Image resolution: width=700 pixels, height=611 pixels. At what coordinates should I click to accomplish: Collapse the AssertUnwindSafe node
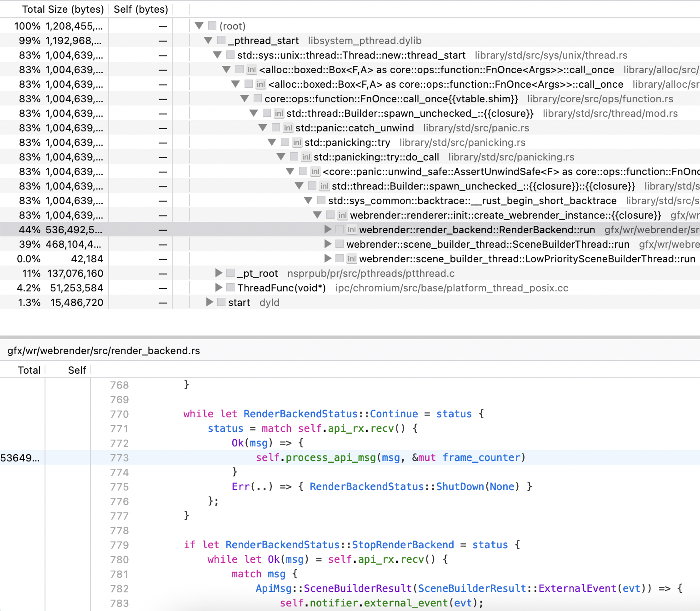point(290,171)
